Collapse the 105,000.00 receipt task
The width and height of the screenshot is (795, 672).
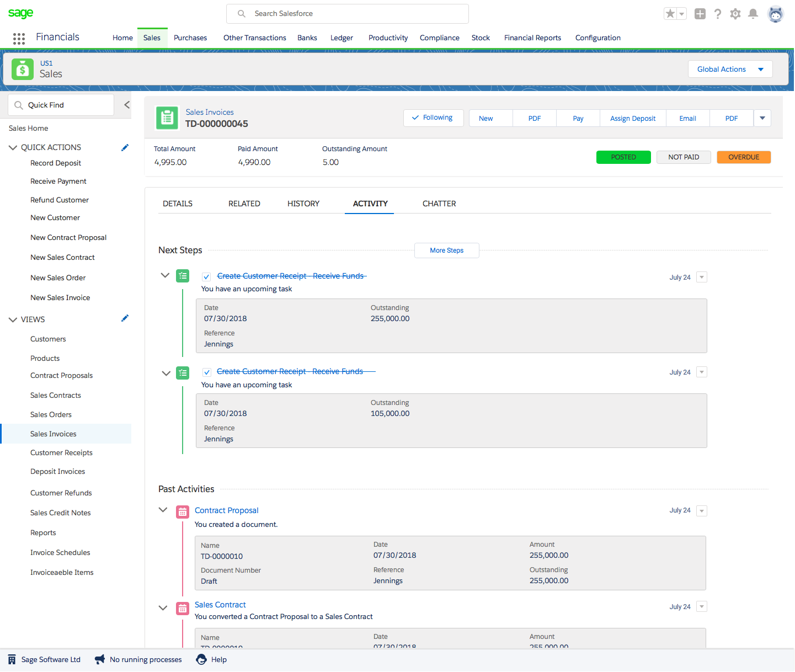coord(166,374)
